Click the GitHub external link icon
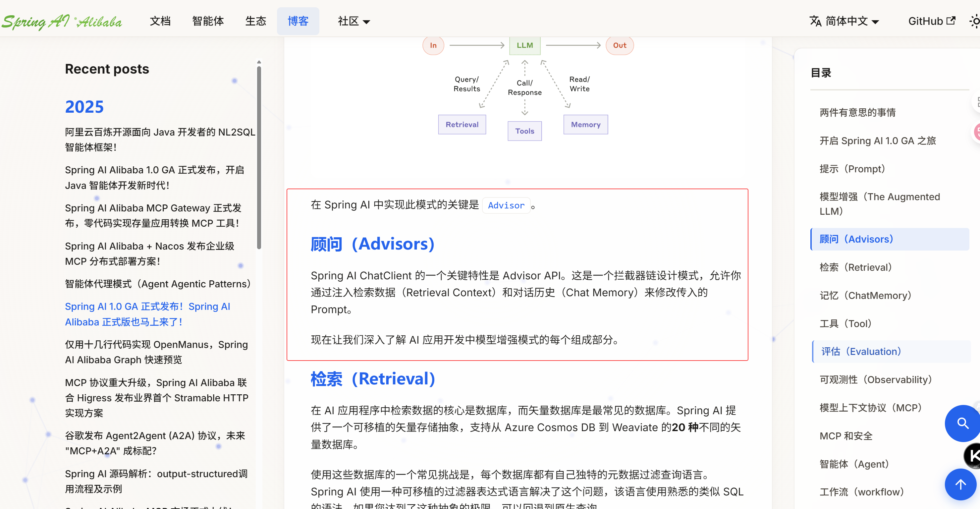 (951, 21)
